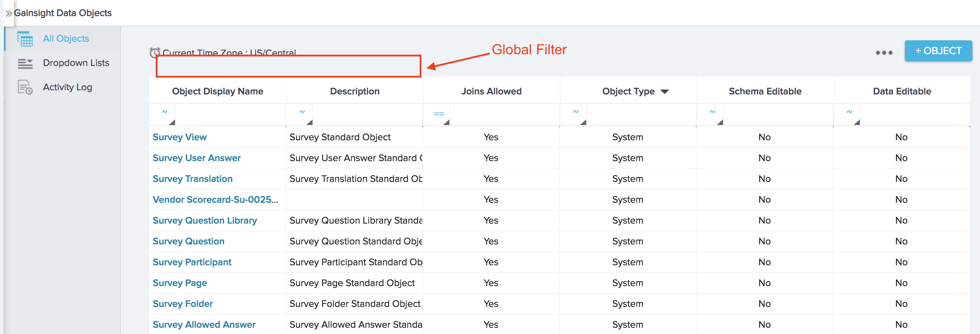Image resolution: width=980 pixels, height=334 pixels.
Task: Open Survey Page object
Action: [180, 283]
